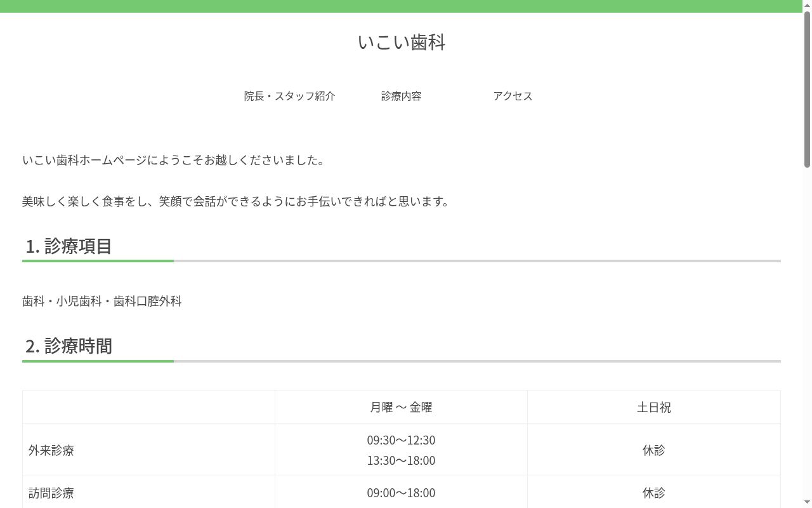Open the 診療内容 menu item

402,96
